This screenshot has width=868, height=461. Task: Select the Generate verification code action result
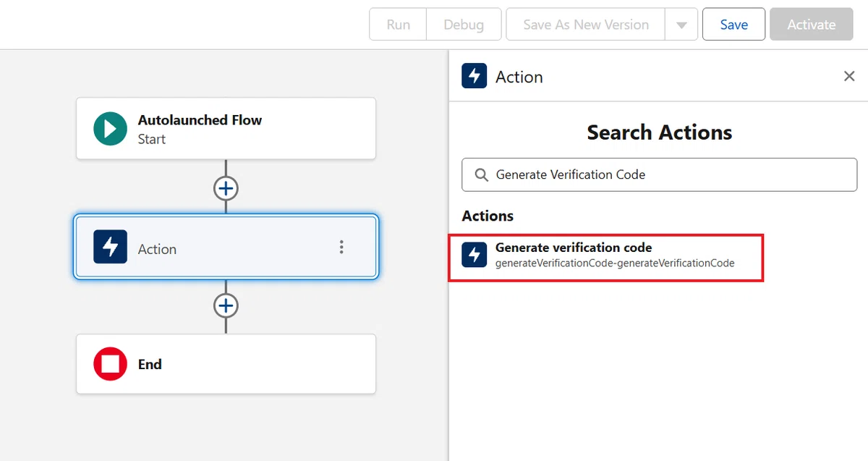[606, 258]
